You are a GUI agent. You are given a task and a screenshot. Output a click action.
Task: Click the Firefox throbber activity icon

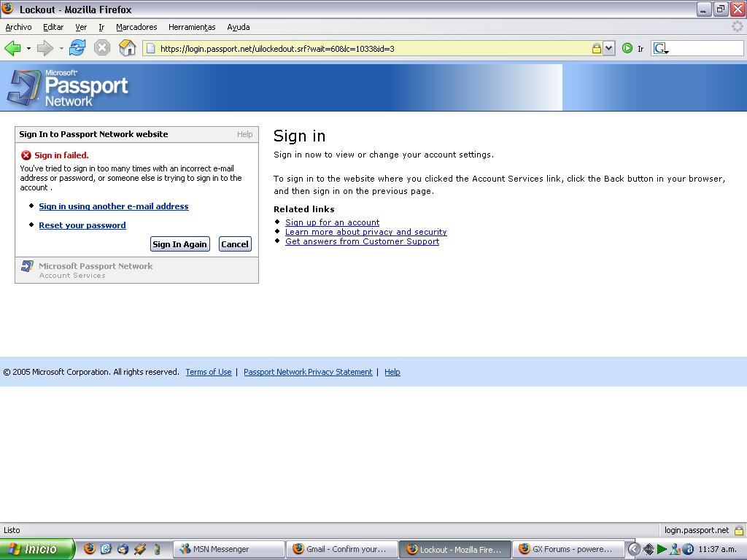click(738, 27)
